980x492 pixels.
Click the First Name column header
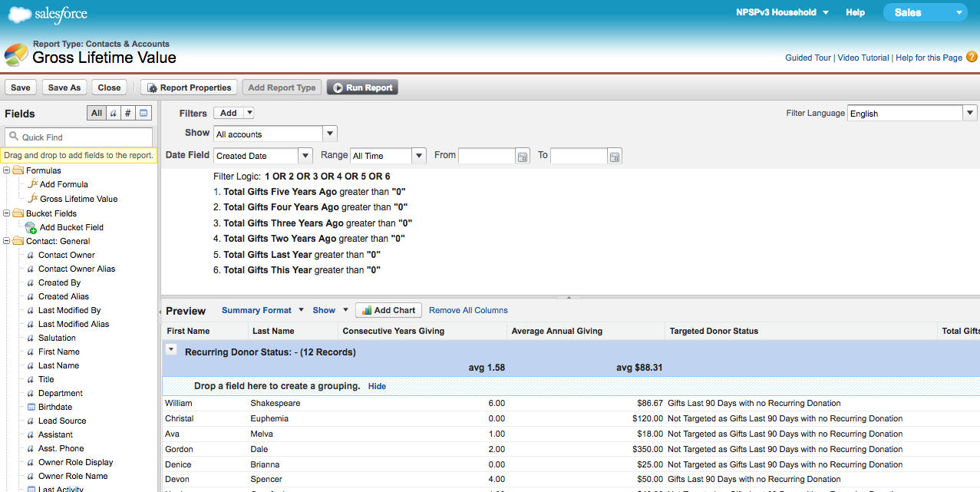[x=203, y=331]
